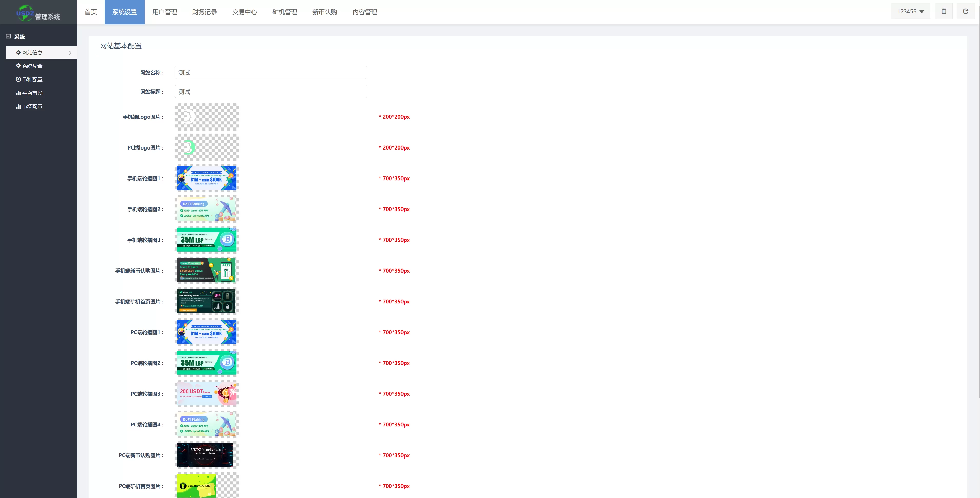This screenshot has width=980, height=498.
Task: Click chevron arrow beside 网站信息
Action: click(x=70, y=53)
